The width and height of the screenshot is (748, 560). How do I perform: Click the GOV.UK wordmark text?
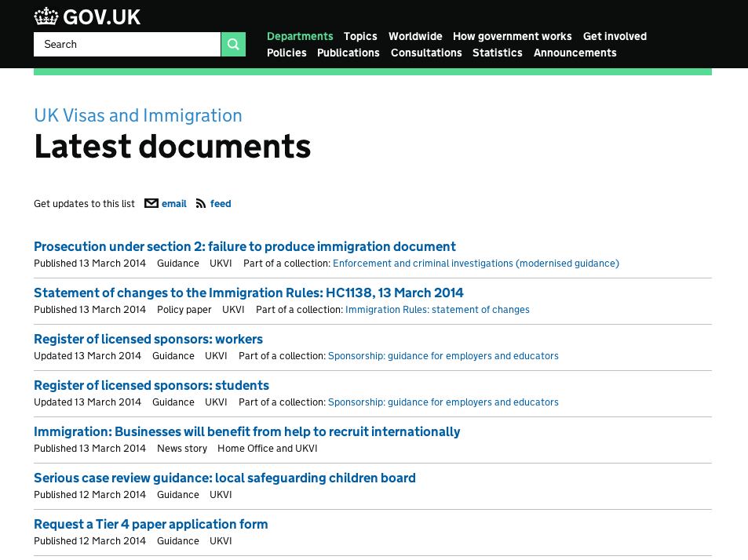point(101,17)
